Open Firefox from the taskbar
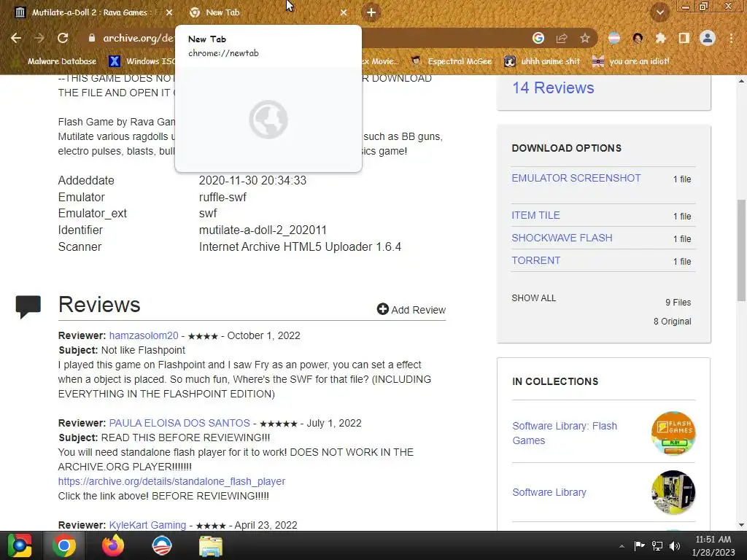Image resolution: width=747 pixels, height=560 pixels. [113, 545]
